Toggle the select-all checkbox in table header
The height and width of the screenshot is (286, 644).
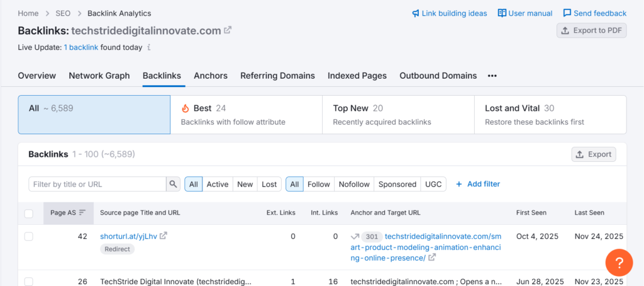pos(28,214)
